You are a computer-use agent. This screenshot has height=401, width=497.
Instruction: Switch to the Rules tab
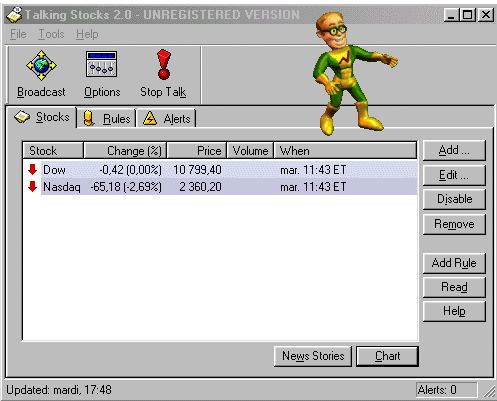tap(106, 118)
